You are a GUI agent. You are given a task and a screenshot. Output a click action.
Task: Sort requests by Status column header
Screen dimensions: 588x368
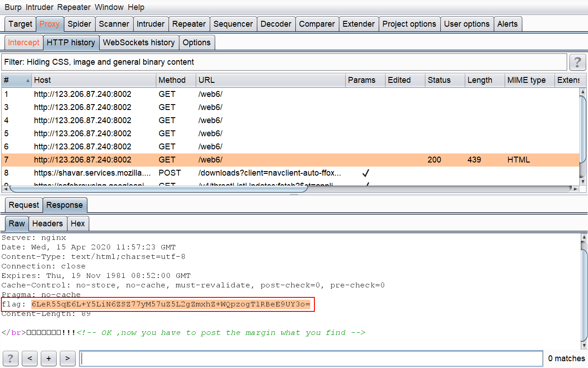click(x=445, y=80)
